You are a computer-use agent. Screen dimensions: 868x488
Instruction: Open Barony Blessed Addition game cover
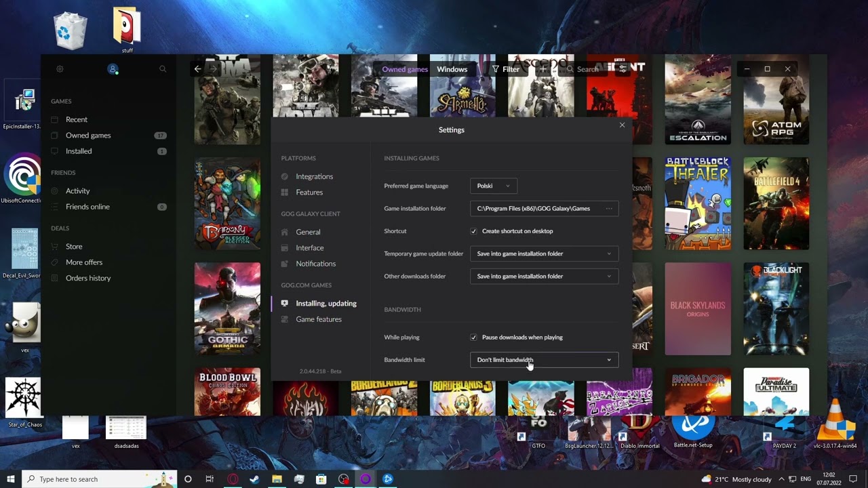pos(227,203)
